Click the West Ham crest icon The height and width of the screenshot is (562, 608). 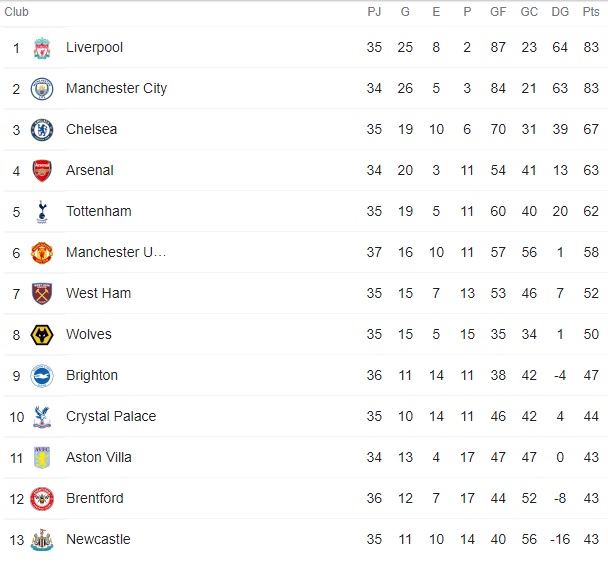coord(41,294)
